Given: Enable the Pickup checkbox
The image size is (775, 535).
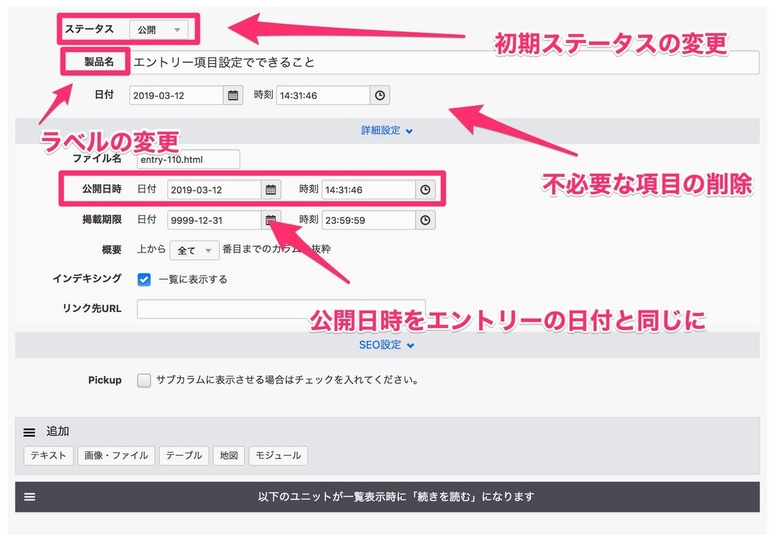Looking at the screenshot, I should [145, 380].
